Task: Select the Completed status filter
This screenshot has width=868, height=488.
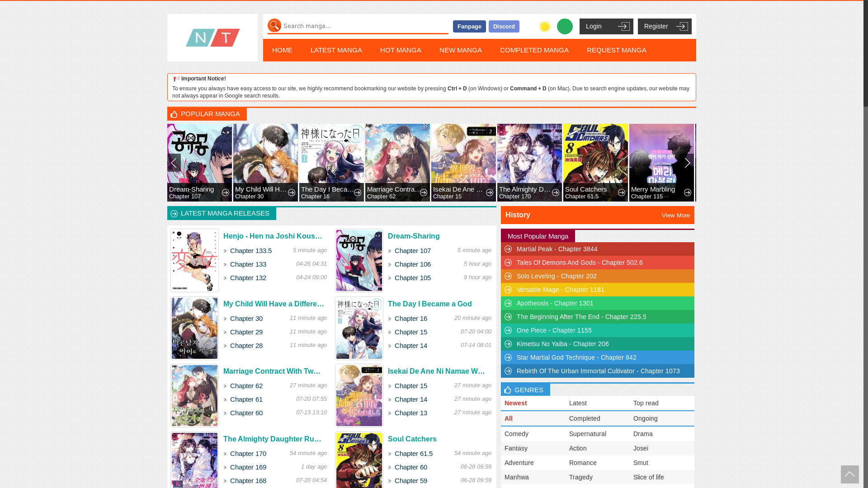Action: tap(585, 418)
